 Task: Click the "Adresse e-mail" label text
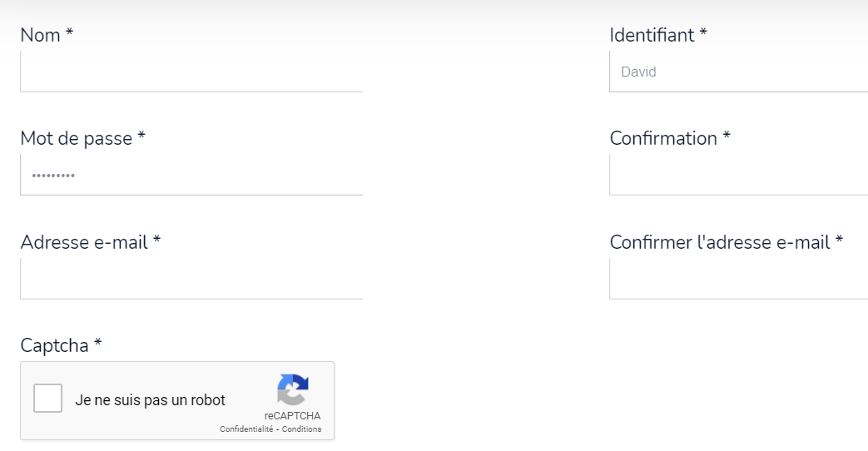(x=84, y=242)
